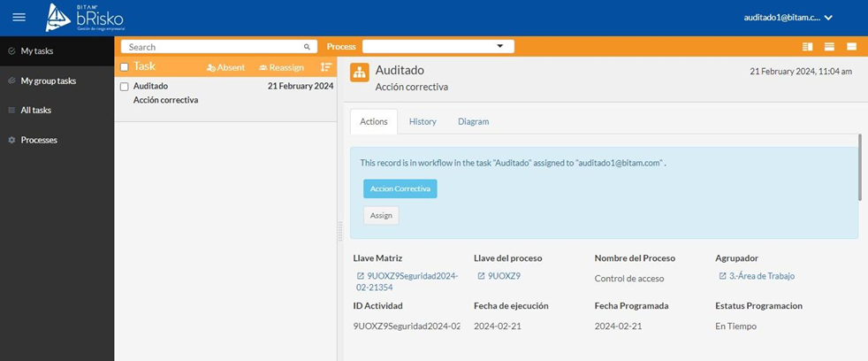This screenshot has height=361, width=868.
Task: Click Reassign in the task header
Action: pos(281,67)
